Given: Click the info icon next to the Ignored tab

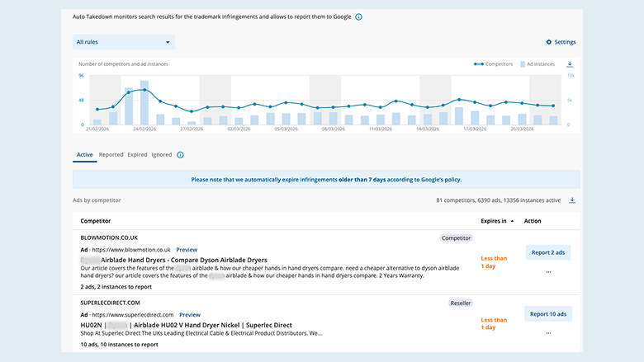Looking at the screenshot, I should tap(180, 155).
